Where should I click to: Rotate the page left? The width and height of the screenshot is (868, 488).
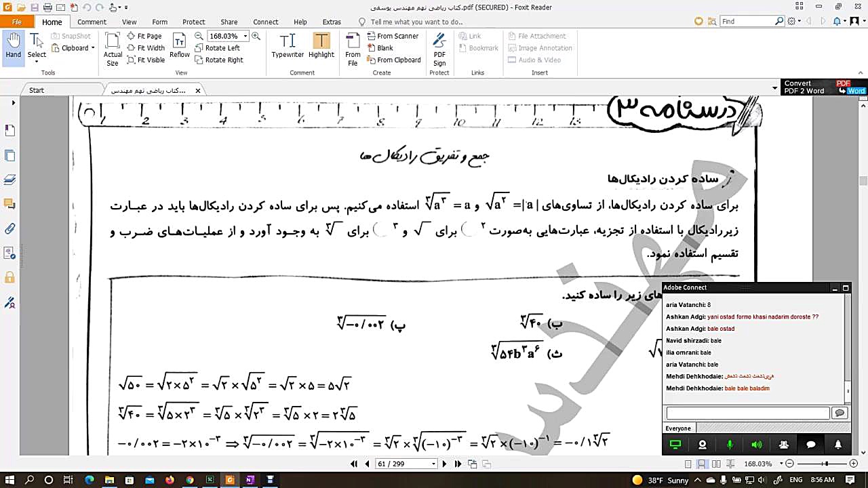pos(217,48)
